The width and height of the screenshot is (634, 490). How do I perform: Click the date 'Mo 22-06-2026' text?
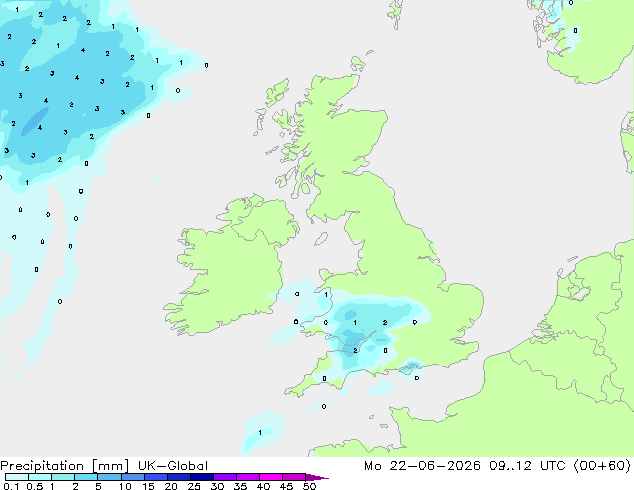coord(422,466)
